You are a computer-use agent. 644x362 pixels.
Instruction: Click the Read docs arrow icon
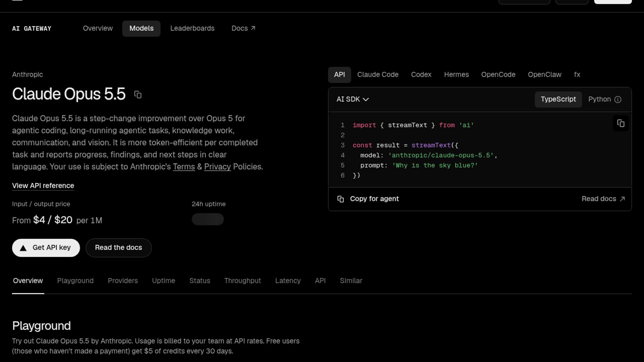[623, 199]
